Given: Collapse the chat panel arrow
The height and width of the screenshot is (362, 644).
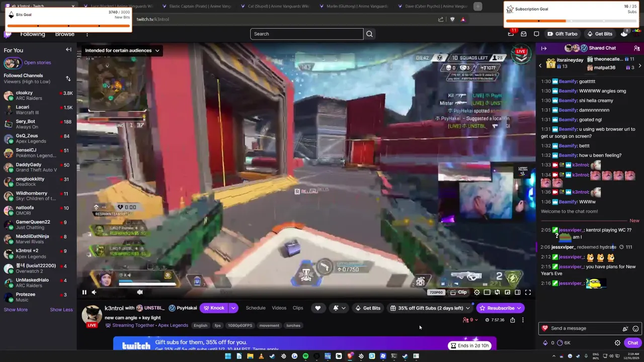Looking at the screenshot, I should click(544, 48).
